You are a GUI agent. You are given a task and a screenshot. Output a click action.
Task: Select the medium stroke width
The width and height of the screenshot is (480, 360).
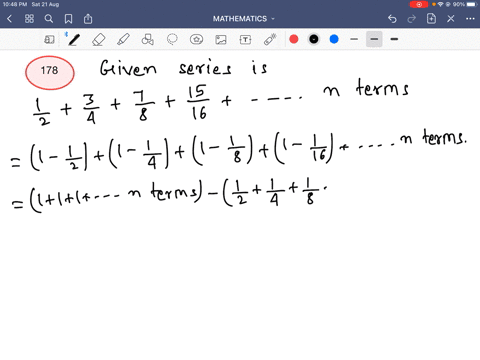click(x=374, y=39)
